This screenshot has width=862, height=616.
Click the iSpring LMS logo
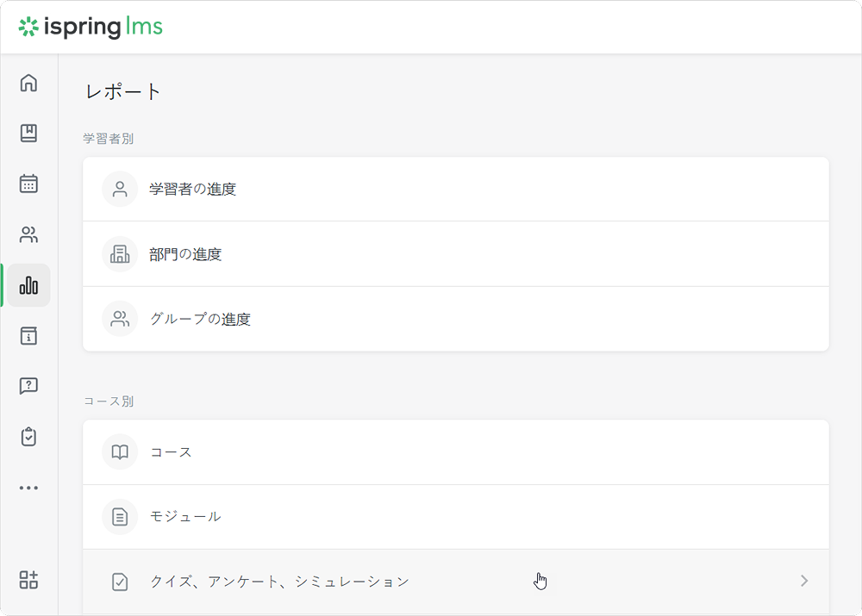pyautogui.click(x=91, y=28)
